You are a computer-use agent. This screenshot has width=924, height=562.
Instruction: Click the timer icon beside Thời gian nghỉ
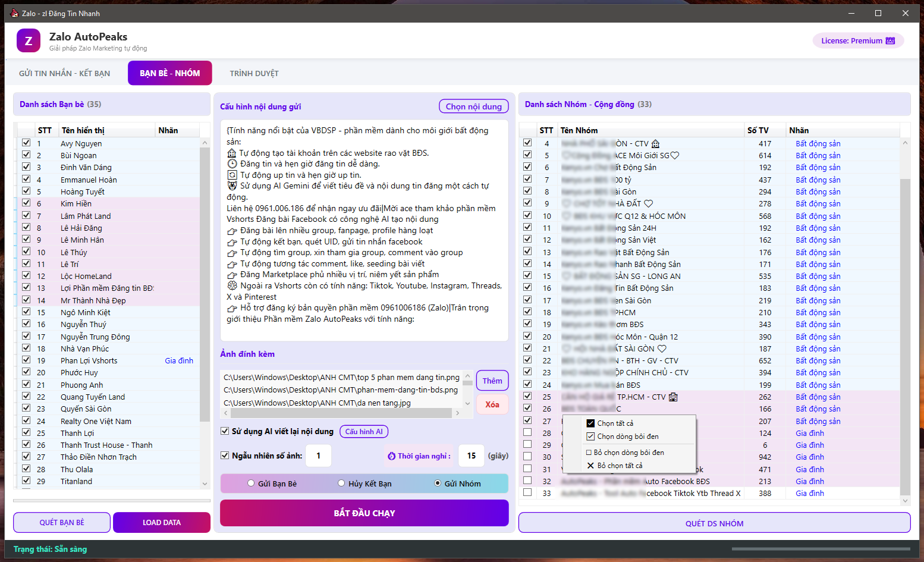(391, 456)
